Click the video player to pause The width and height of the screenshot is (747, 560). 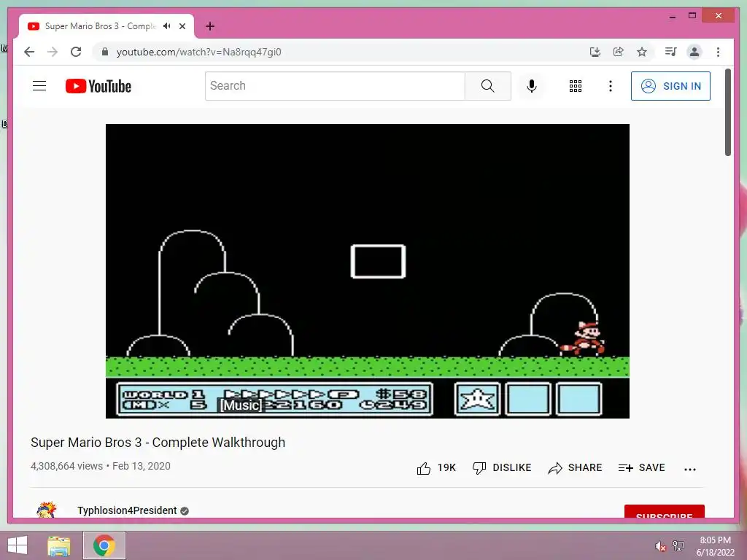click(368, 271)
